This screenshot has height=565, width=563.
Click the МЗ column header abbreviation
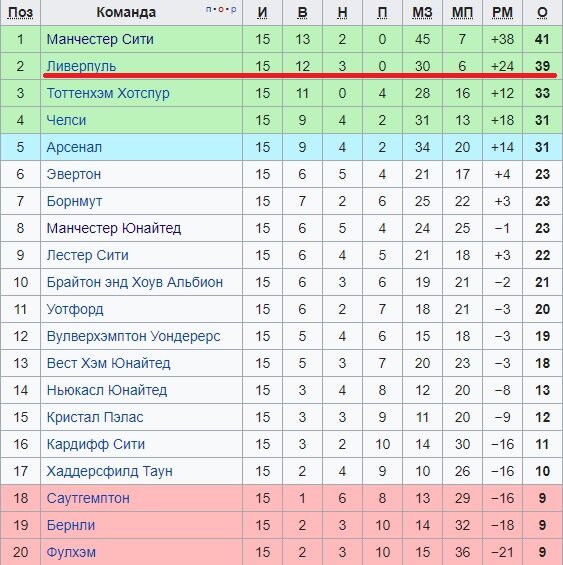(x=422, y=12)
